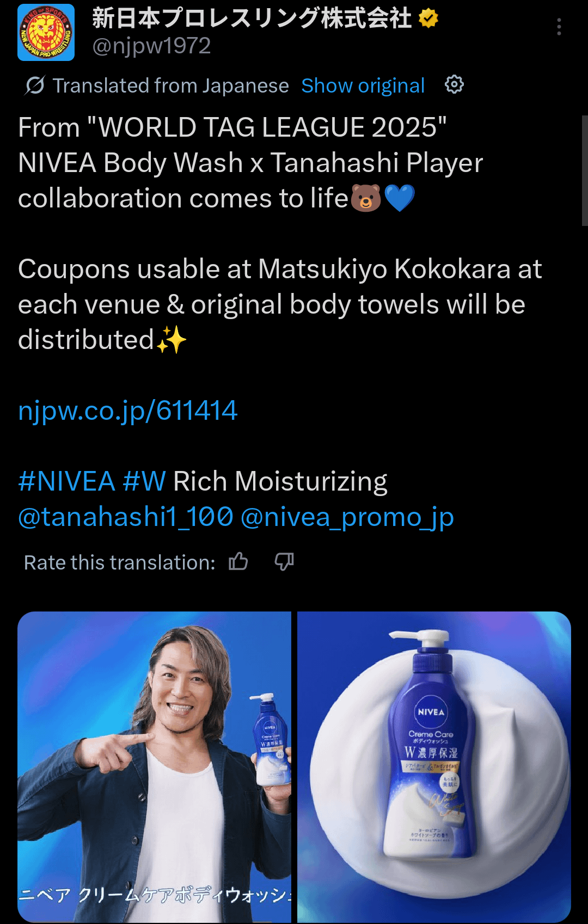Tap the gold verified badge
This screenshot has width=588, height=924.
click(x=428, y=19)
